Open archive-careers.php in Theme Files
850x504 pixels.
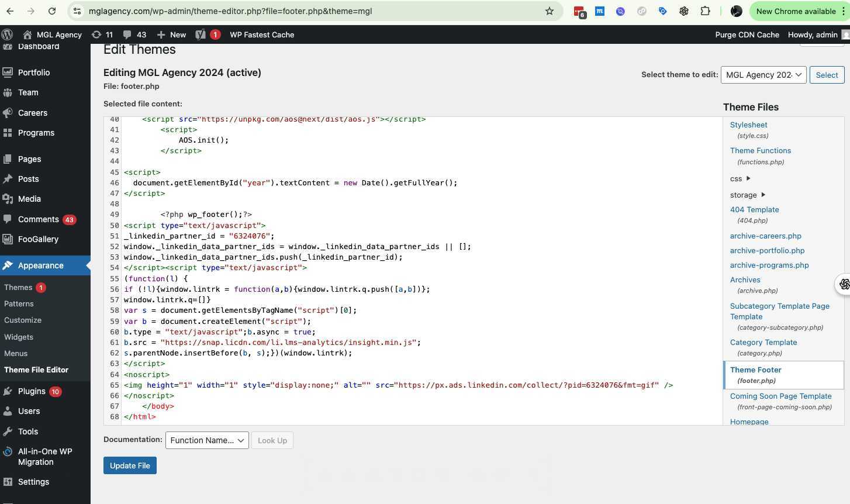[x=765, y=236]
